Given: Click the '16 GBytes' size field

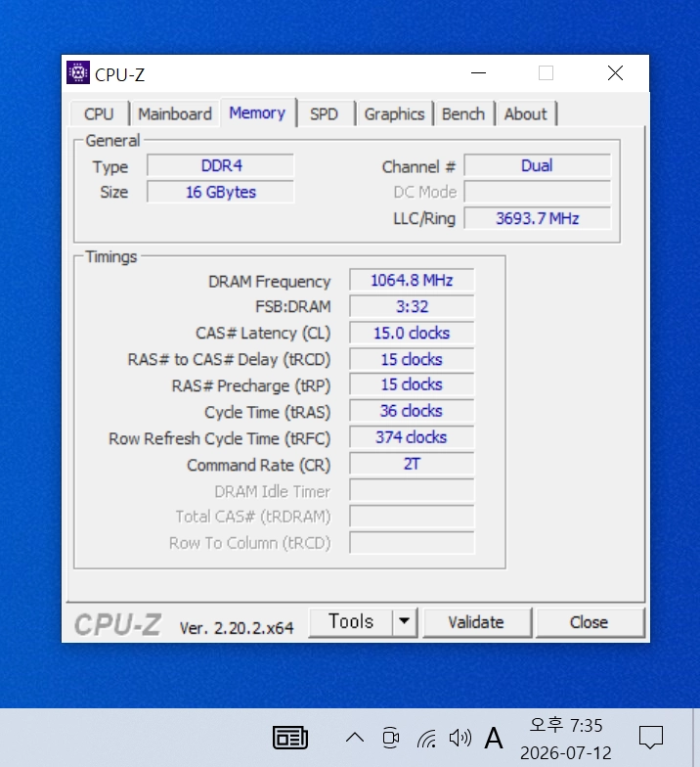Looking at the screenshot, I should pyautogui.click(x=221, y=192).
